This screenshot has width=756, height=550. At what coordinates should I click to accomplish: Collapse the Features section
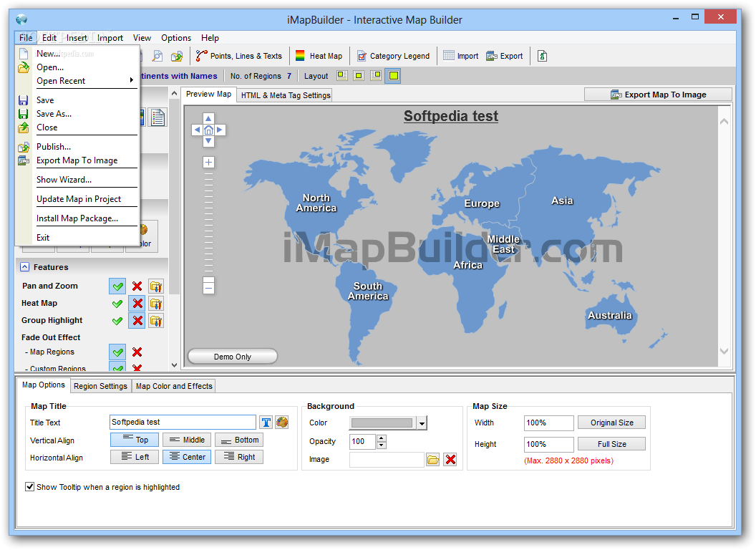(24, 267)
